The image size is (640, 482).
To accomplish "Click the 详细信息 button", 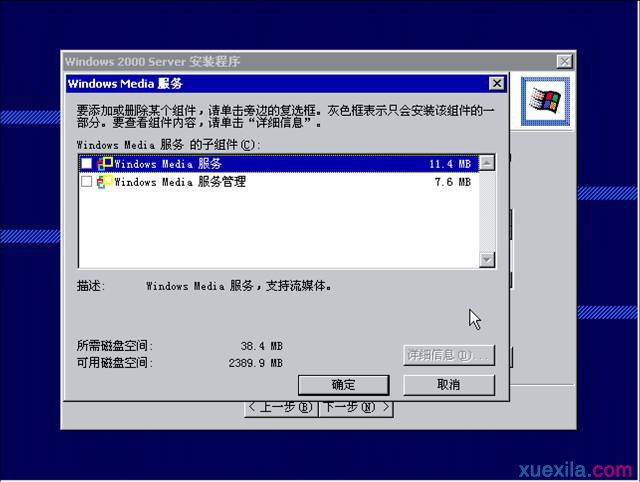I will [x=449, y=355].
